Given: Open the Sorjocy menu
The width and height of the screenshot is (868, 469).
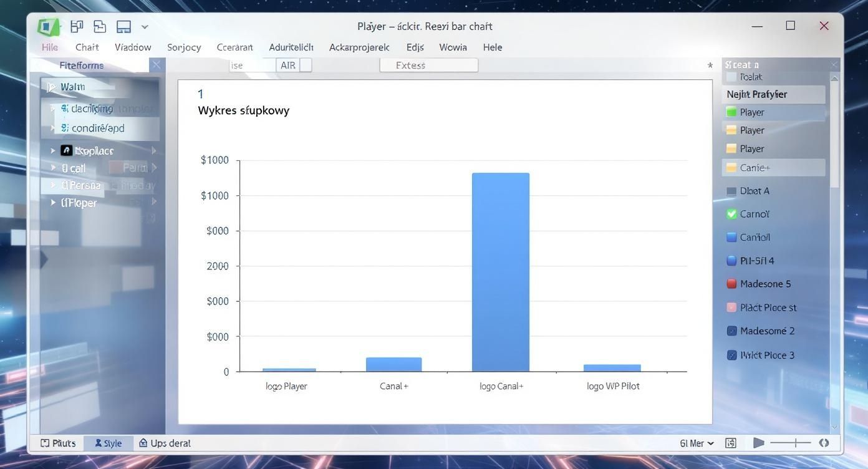Looking at the screenshot, I should point(184,47).
